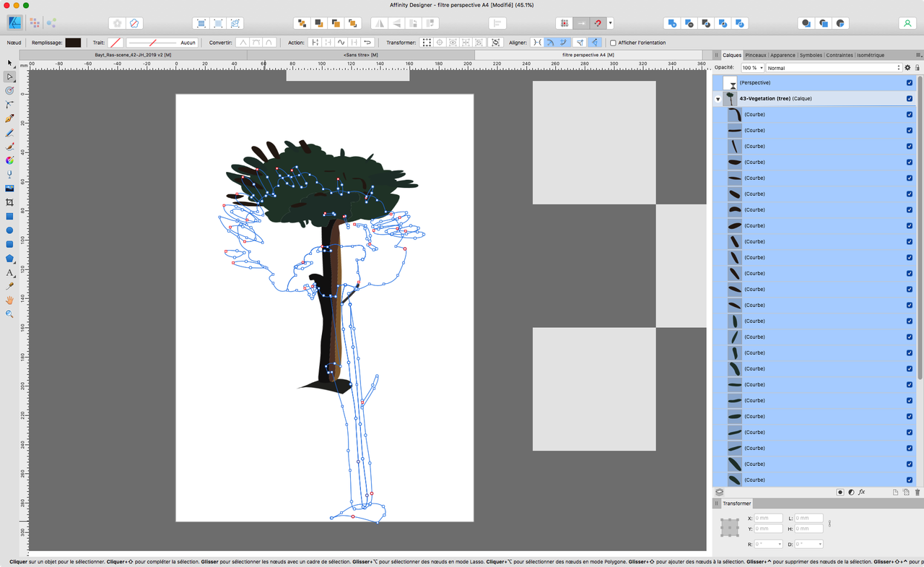Select the Node tool
The height and width of the screenshot is (567, 924).
tap(9, 77)
